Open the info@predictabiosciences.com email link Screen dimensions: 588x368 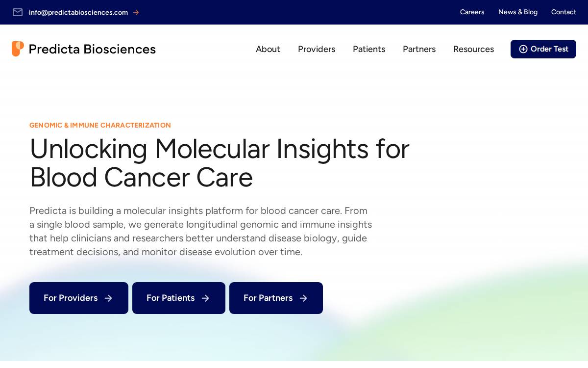[78, 12]
